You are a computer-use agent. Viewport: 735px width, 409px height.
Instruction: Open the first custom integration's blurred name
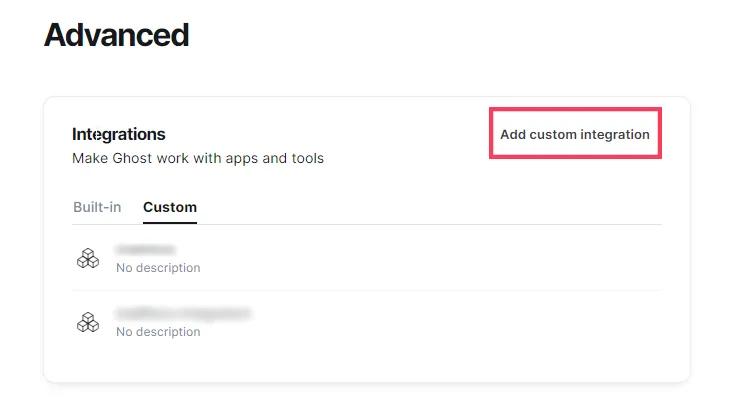[145, 249]
